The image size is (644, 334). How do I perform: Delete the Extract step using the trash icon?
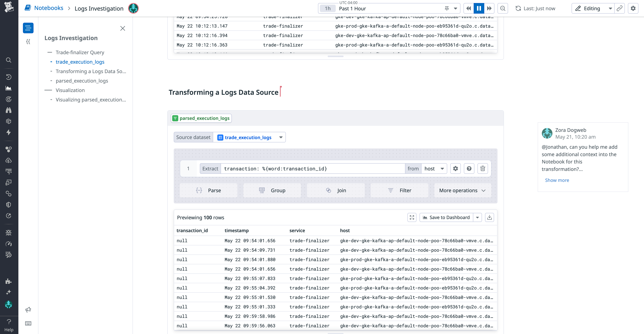pyautogui.click(x=482, y=168)
